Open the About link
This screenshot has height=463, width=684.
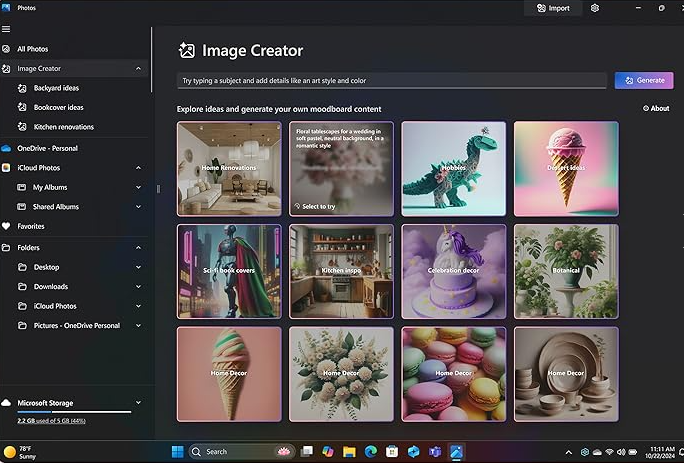[656, 108]
